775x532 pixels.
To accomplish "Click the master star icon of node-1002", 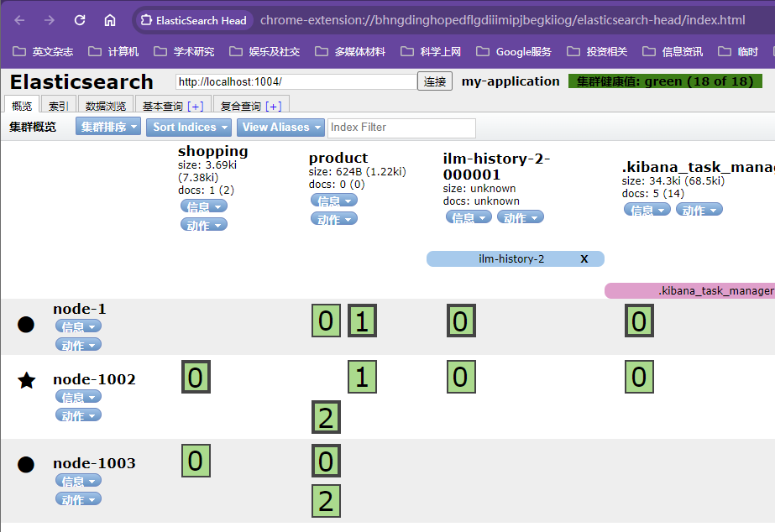I will [26, 380].
